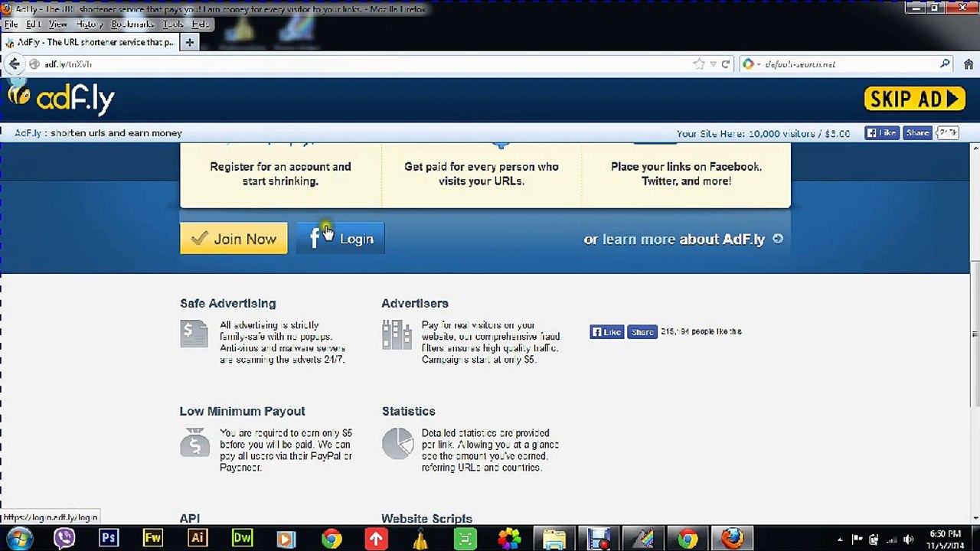Image resolution: width=980 pixels, height=551 pixels.
Task: Open File Explorer folder in taskbar
Action: click(554, 539)
